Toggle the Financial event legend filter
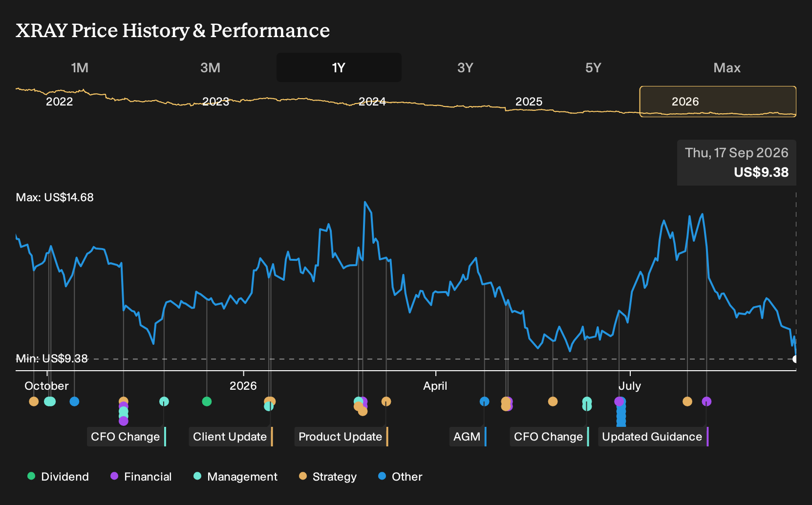812x505 pixels. (141, 477)
